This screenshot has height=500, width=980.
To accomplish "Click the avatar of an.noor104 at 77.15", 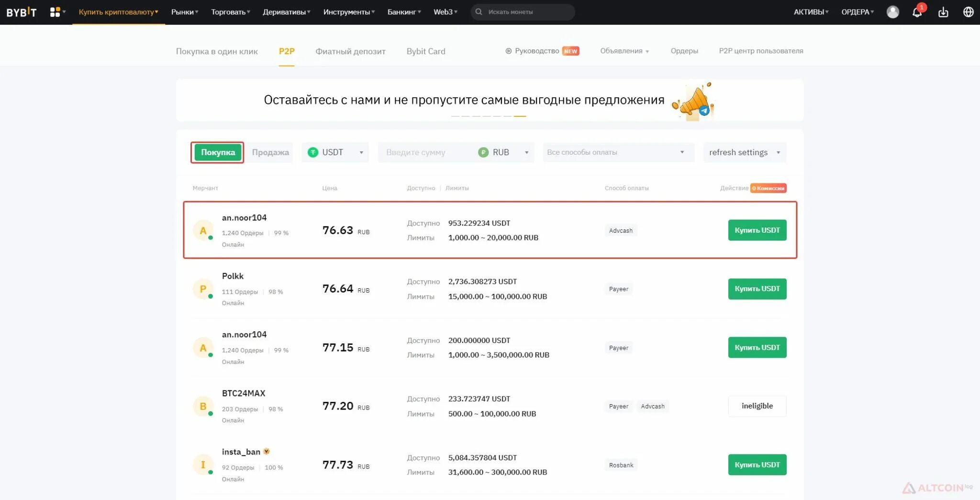I will pos(203,348).
